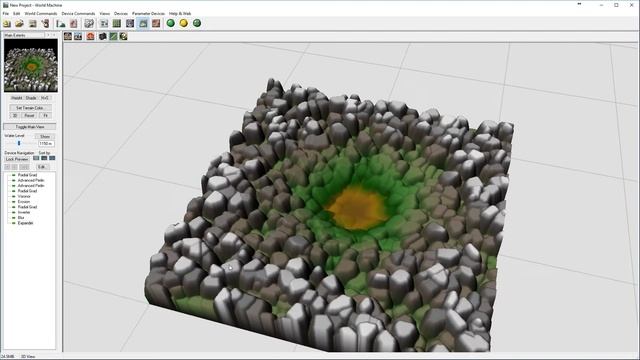
Task: Open the Parameter Devices menu
Action: point(148,13)
